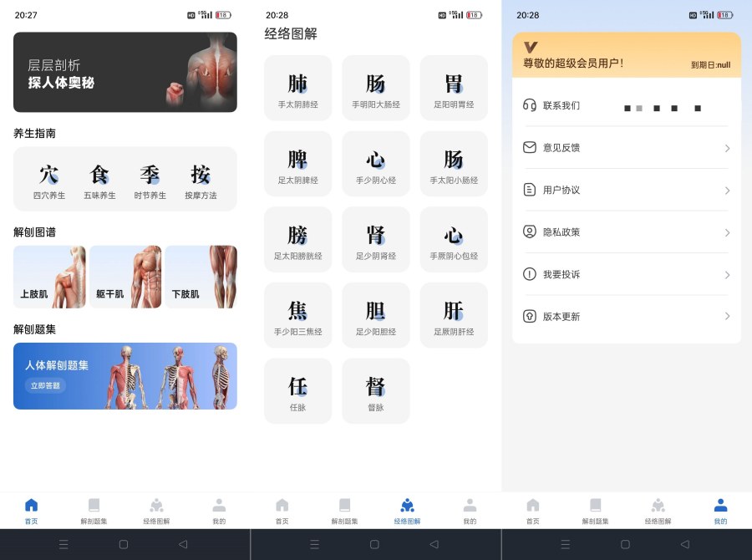The height and width of the screenshot is (560, 752).
Task: Click the 版本更新 update icon
Action: coord(529,317)
